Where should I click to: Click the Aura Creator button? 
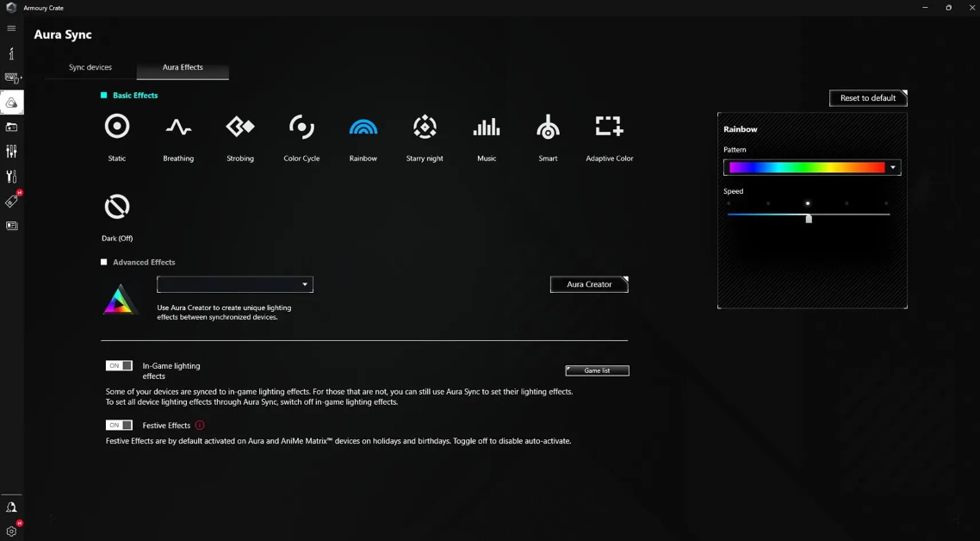[x=589, y=284]
